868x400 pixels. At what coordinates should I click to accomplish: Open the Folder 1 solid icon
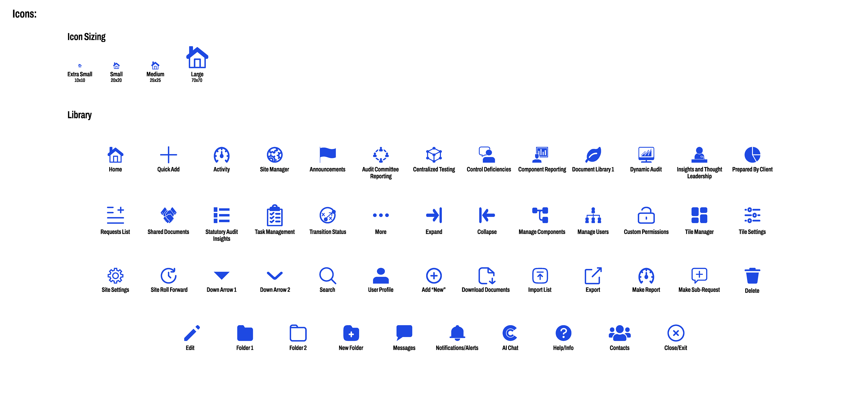click(245, 333)
